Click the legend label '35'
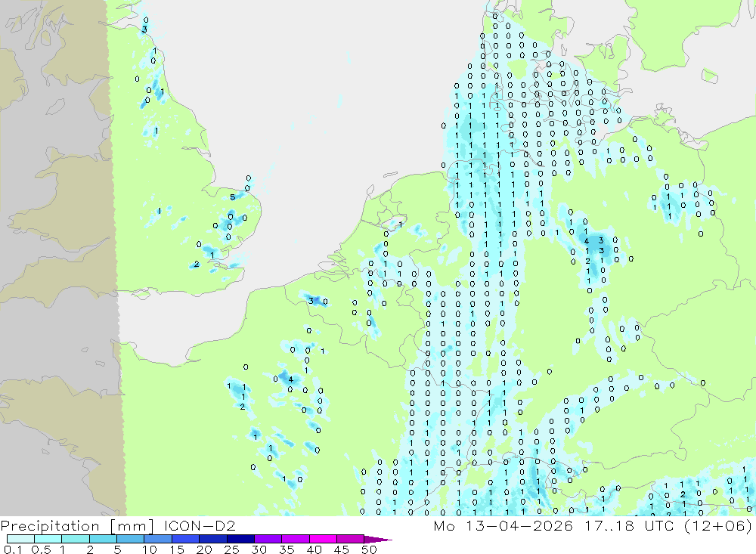Viewport: 756px width, 554px height. pos(287,549)
